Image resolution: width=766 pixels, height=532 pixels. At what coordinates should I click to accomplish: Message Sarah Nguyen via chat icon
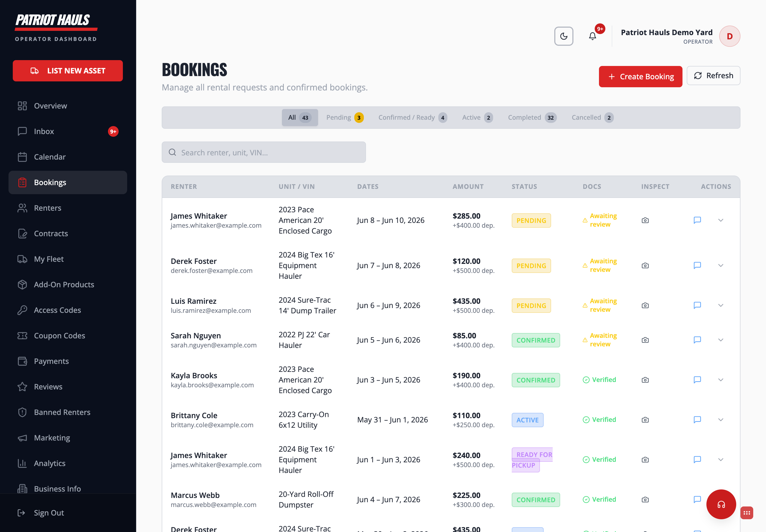coord(697,340)
